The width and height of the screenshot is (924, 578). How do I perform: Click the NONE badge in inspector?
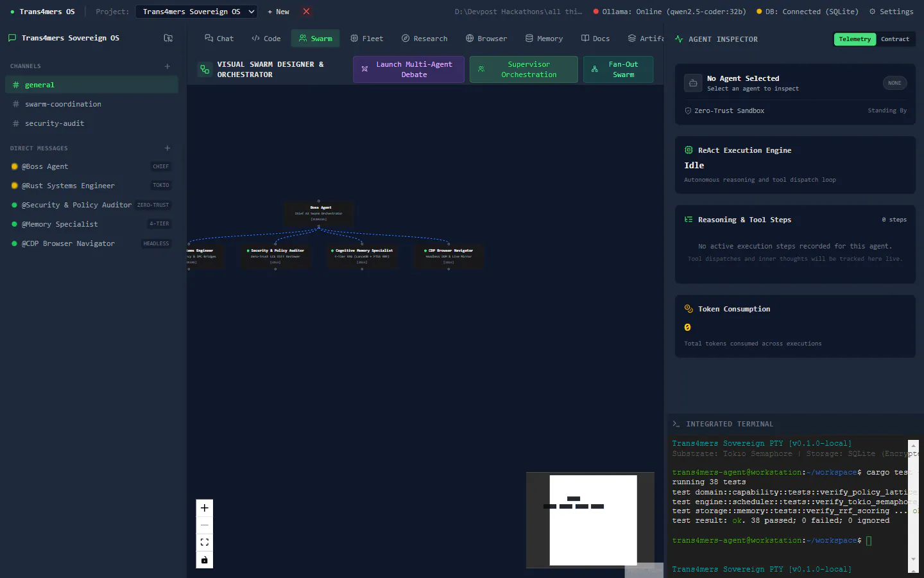pyautogui.click(x=894, y=83)
